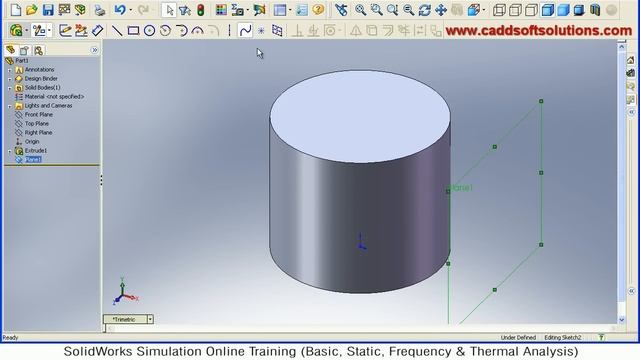640x360 pixels.
Task: Toggle Shadows in Shaded Mode
Action: pos(579,10)
